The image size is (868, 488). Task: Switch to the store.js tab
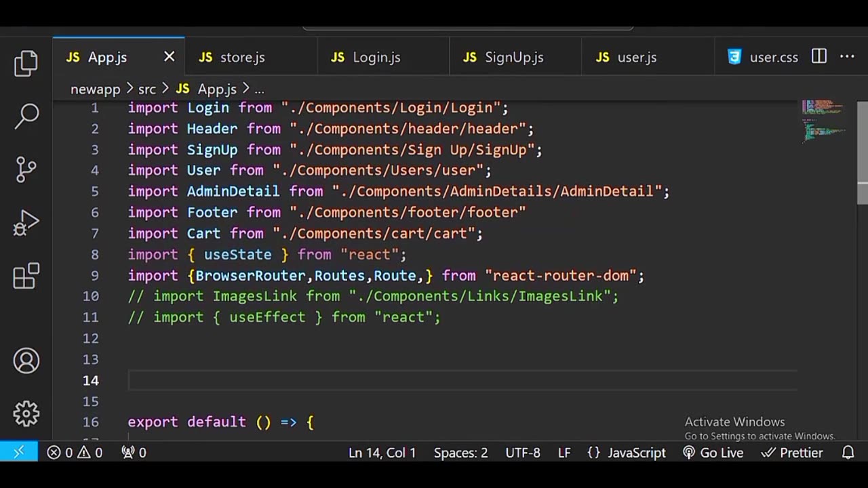click(x=251, y=57)
